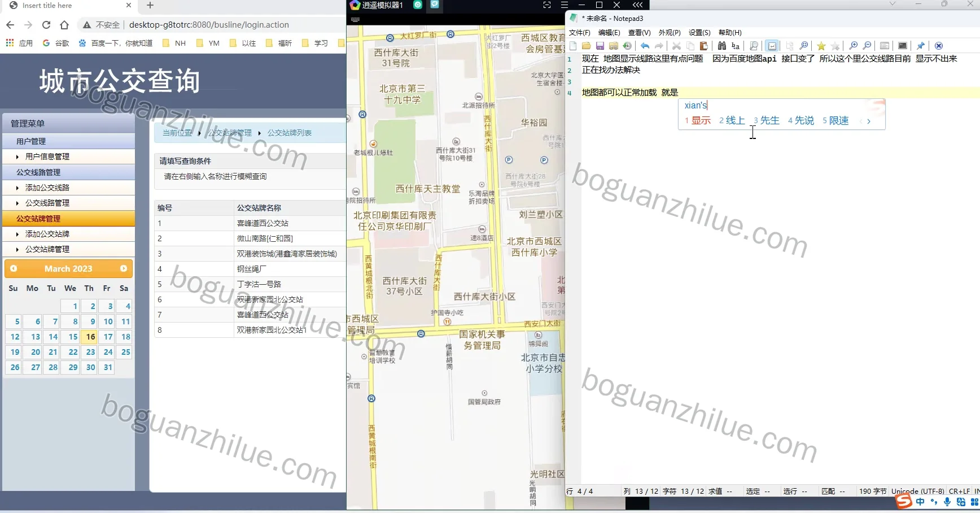Screen dimensions: 980x513
Task: Click the Zoom In magnifier in Notepad3
Action: click(x=854, y=46)
